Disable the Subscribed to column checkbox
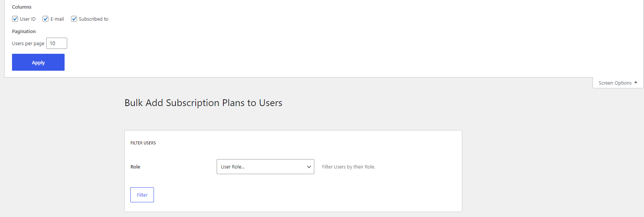 [74, 19]
